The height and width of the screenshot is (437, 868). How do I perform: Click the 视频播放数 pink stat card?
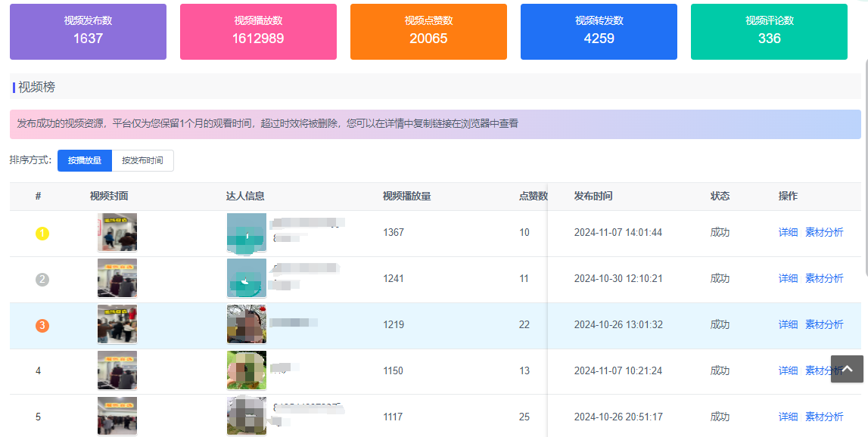click(x=258, y=32)
